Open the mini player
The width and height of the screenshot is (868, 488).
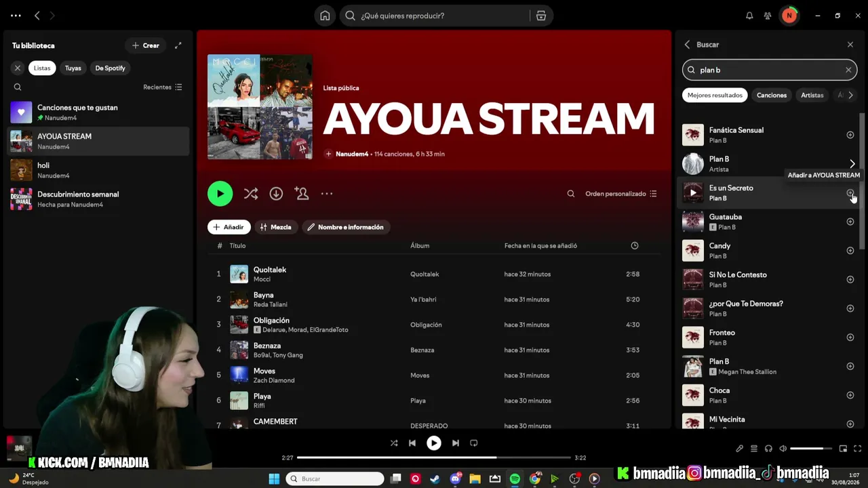coord(844,449)
